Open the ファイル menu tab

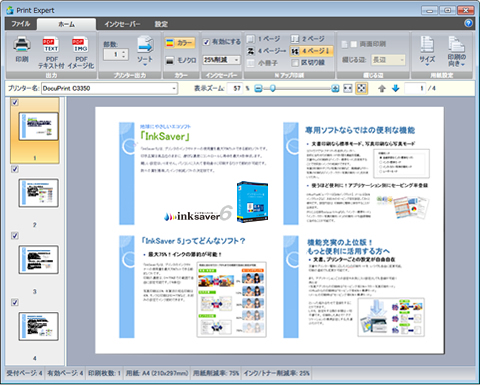click(x=21, y=24)
